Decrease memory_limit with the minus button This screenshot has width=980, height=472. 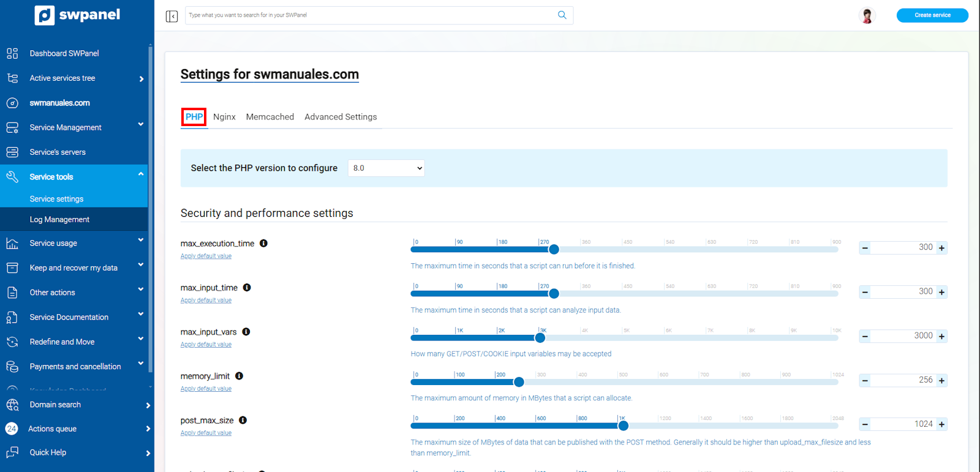pyautogui.click(x=865, y=381)
